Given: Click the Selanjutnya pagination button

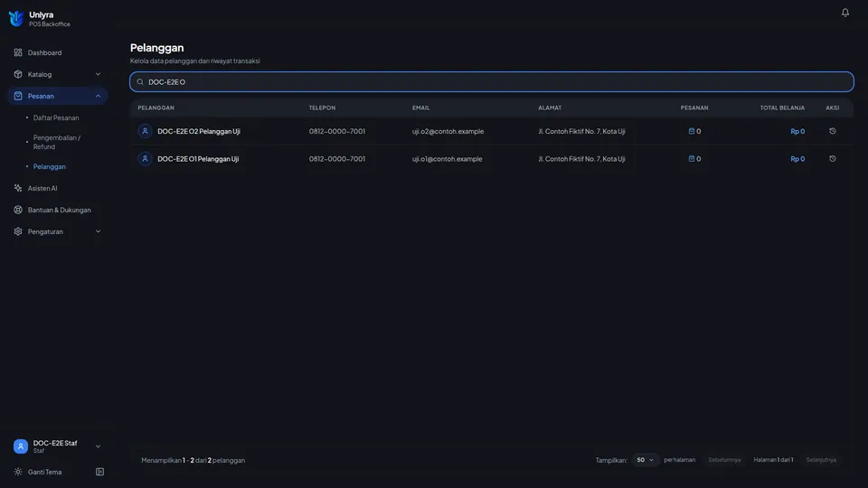Looking at the screenshot, I should point(821,460).
